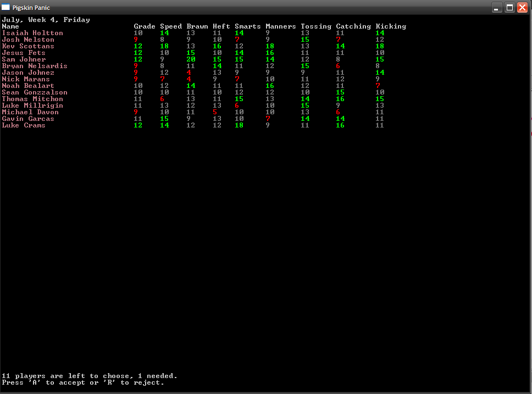
Task: Select player Thomas Mitchon
Action: coord(32,99)
